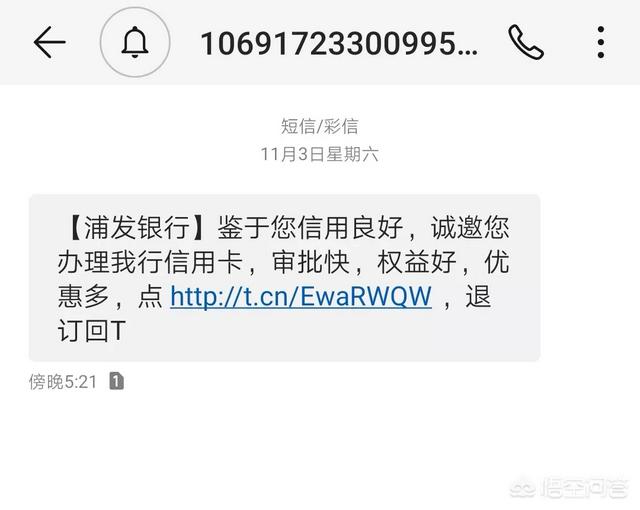Call the sender with phone icon
The width and height of the screenshot is (640, 510).
pos(526,42)
